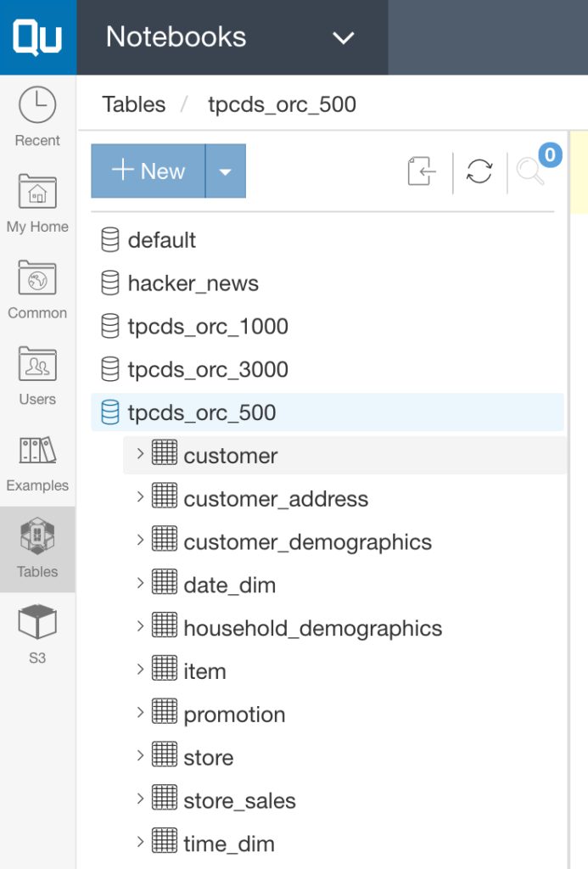Click the tpcds_orc_500 database cylinder icon
588x869 pixels.
pyautogui.click(x=109, y=412)
